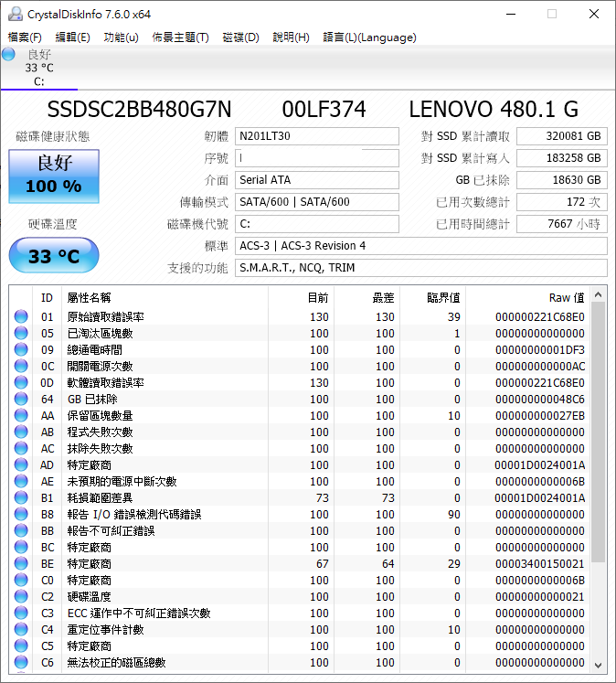Click the status icon for attribute BE
Screen dimensions: 616x683
tap(21, 563)
